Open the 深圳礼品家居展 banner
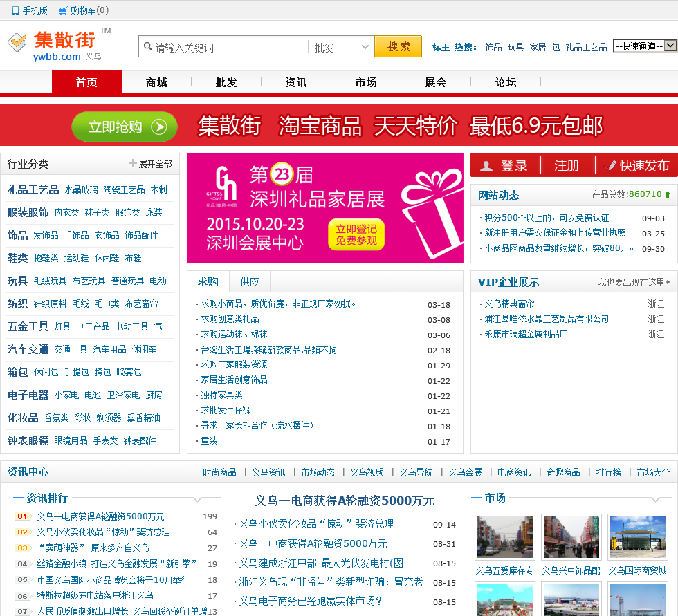The width and height of the screenshot is (678, 616). [x=324, y=208]
